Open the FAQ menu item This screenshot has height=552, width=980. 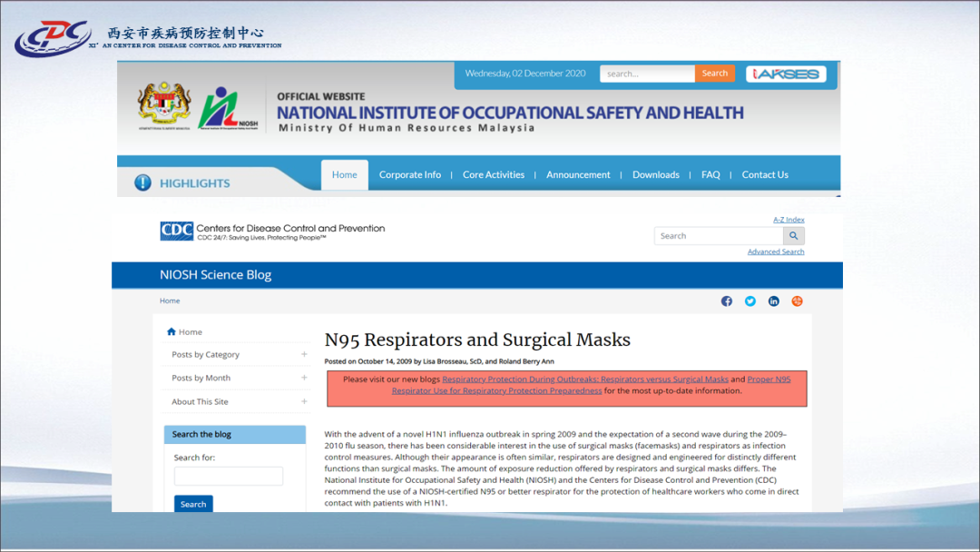[x=710, y=175]
